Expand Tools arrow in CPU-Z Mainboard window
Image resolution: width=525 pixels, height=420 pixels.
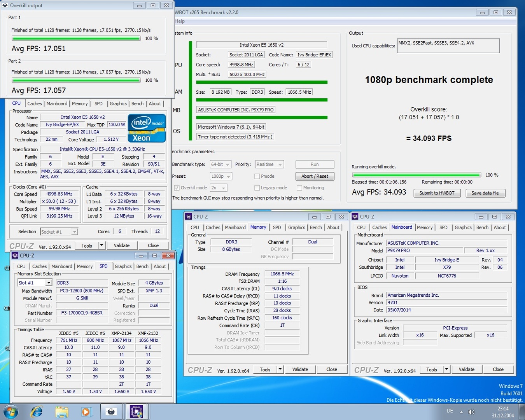point(446,369)
